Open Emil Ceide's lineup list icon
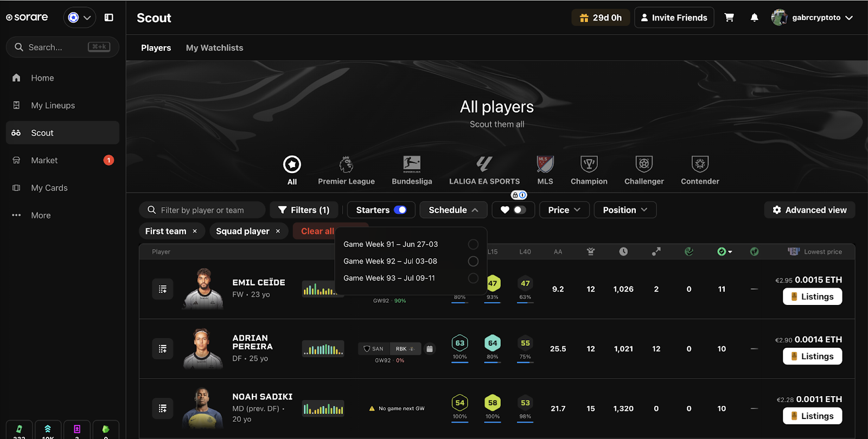 pos(163,289)
